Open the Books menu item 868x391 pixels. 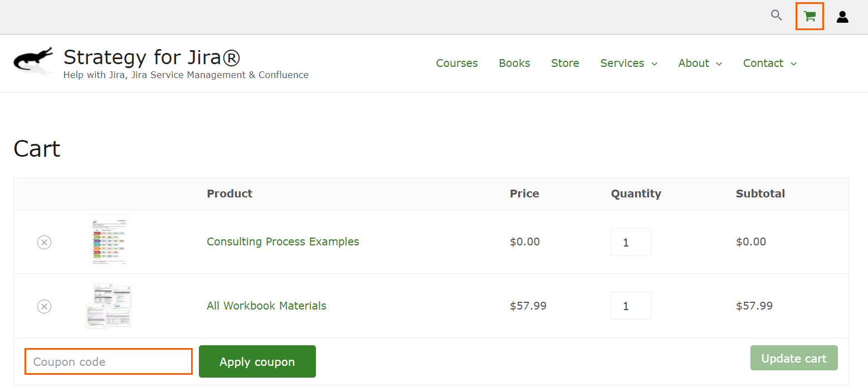[514, 64]
